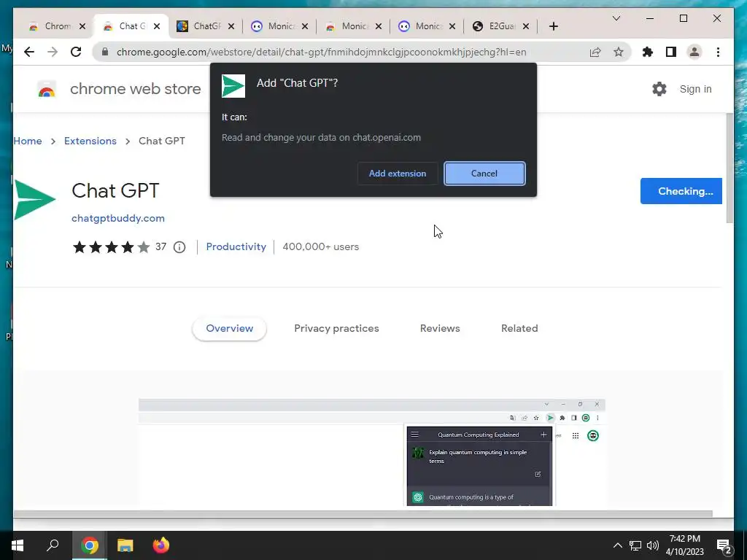Confirm with Add extension button

coord(398,174)
